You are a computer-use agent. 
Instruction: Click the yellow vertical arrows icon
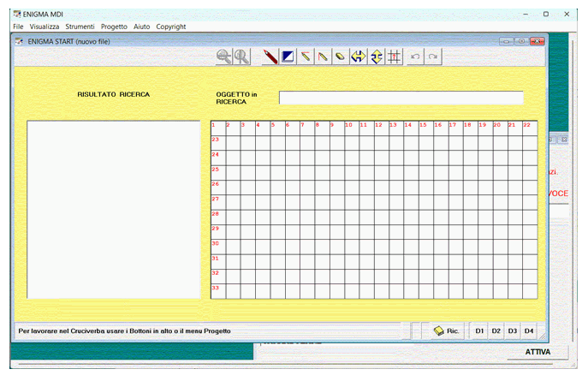[376, 57]
